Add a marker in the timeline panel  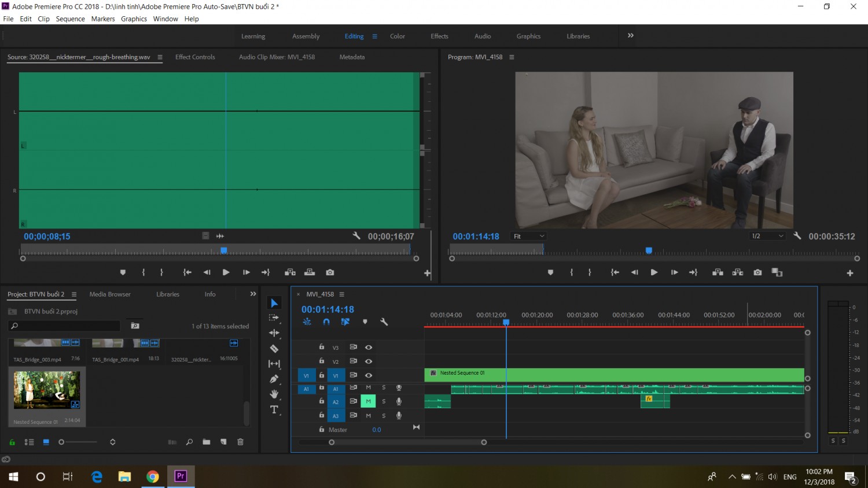tap(365, 322)
